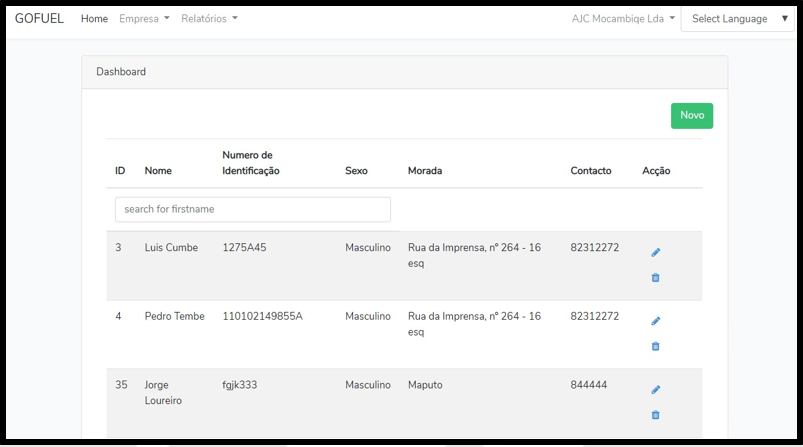Screen dimensions: 803x447
Task: Open edit pencil for Jorge Loureiro
Action: [x=656, y=390]
